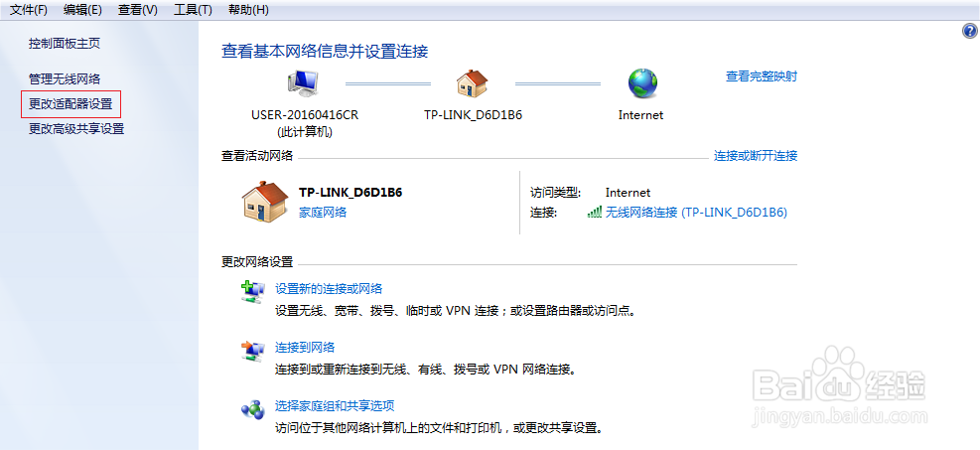Click the 连接到网络 icon

tap(253, 351)
